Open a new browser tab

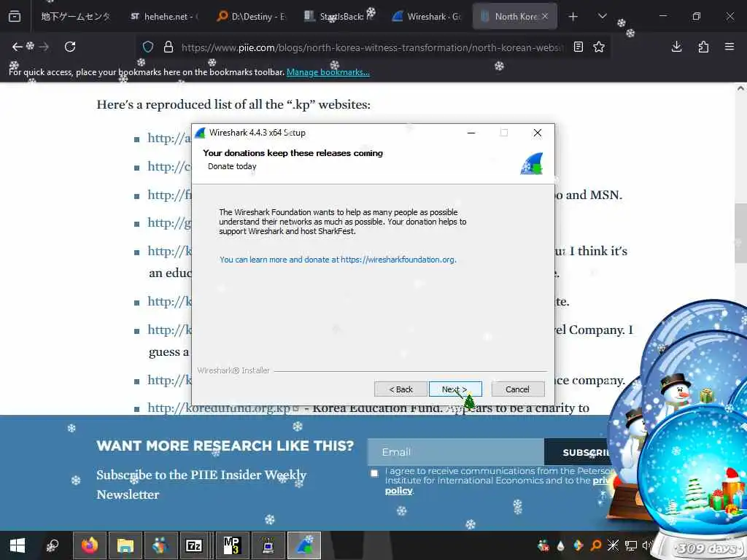[573, 17]
